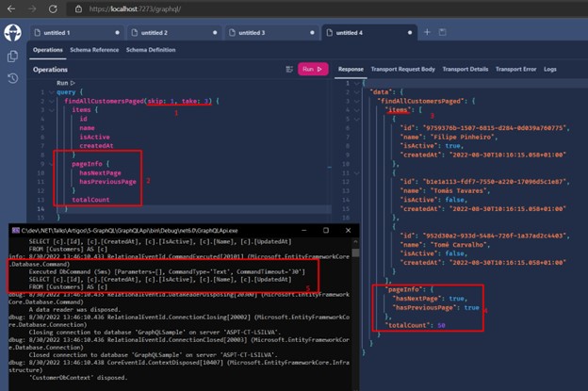This screenshot has height=391, width=588.
Task: Add a new document tab with plus icon
Action: point(427,32)
